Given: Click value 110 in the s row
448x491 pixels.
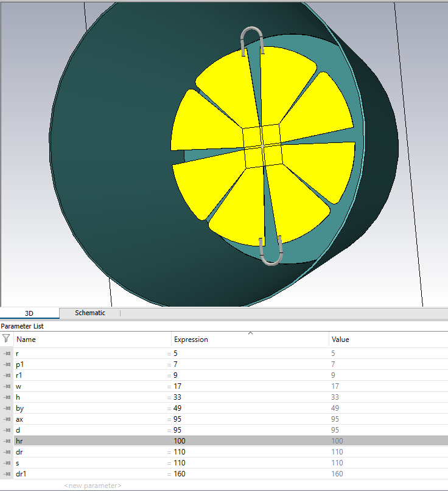Looking at the screenshot, I should pyautogui.click(x=337, y=463).
